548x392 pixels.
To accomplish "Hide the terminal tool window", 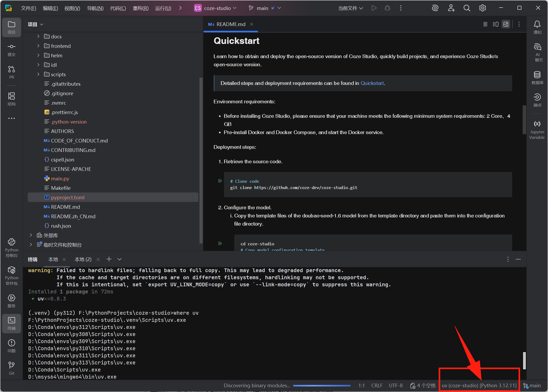I will (518, 259).
